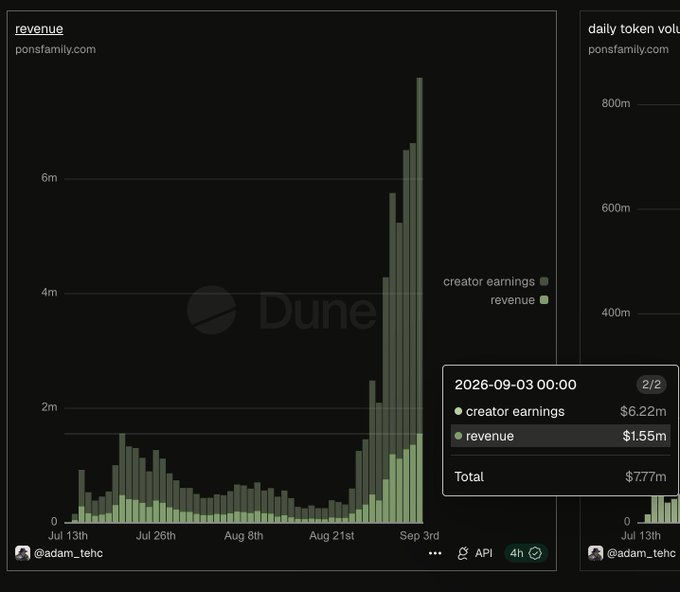Click the 4m y-axis label
This screenshot has width=680, height=592.
(x=49, y=292)
